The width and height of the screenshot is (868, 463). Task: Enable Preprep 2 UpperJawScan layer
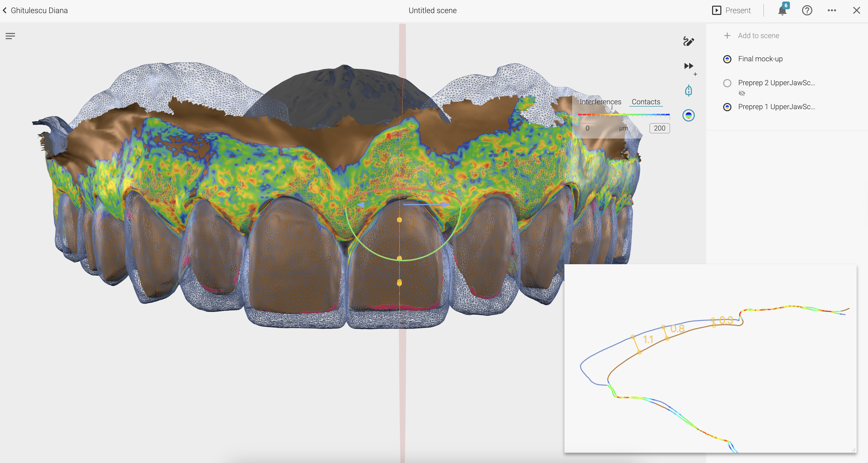point(727,83)
